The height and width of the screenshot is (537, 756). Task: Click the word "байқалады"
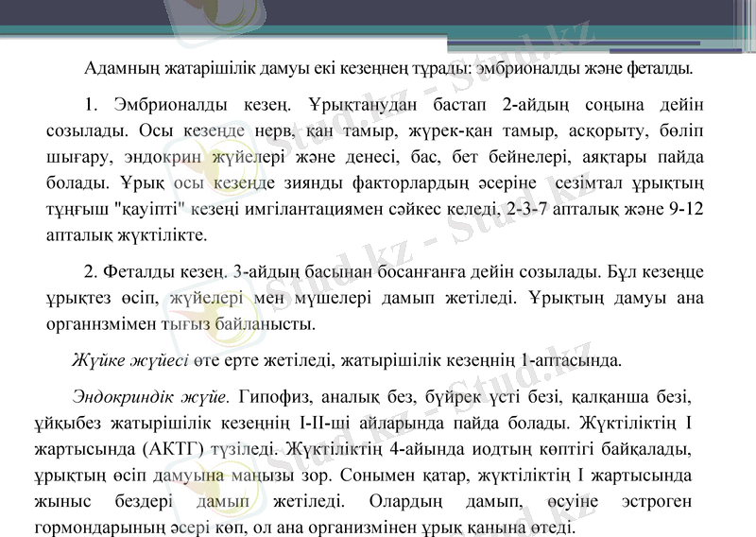click(646, 449)
